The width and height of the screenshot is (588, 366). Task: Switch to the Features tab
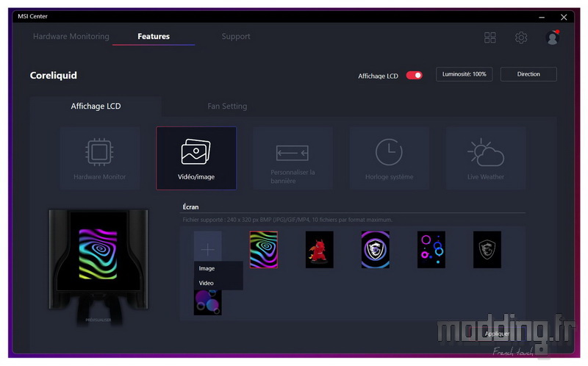(154, 36)
